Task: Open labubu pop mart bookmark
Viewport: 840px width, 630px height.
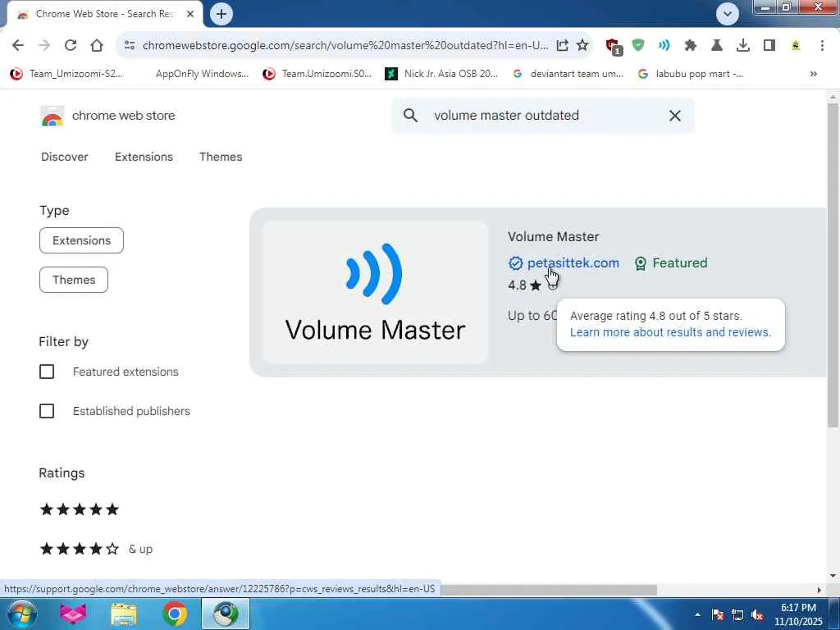Action: click(691, 74)
